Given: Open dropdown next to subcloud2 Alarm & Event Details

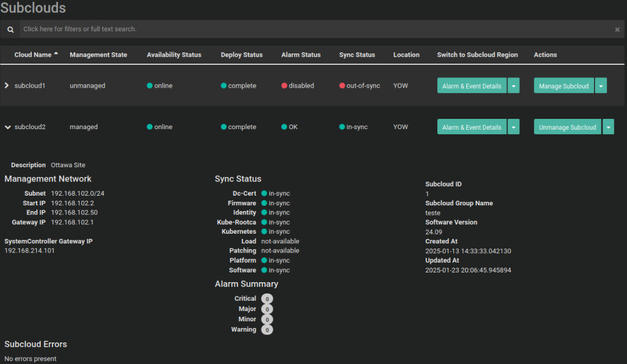Looking at the screenshot, I should pos(514,127).
